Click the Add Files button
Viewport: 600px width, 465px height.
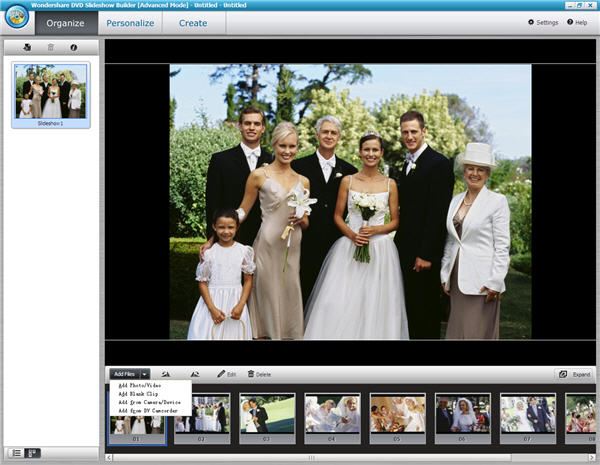125,374
